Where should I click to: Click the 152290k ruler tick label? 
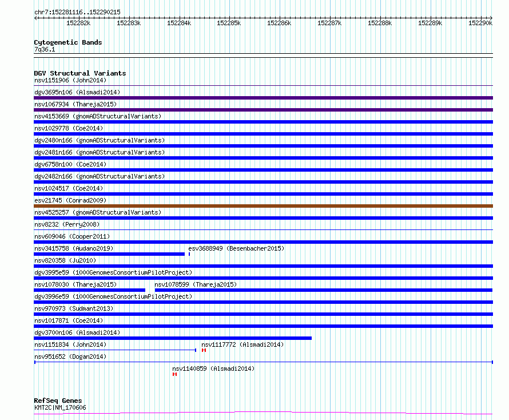click(480, 23)
